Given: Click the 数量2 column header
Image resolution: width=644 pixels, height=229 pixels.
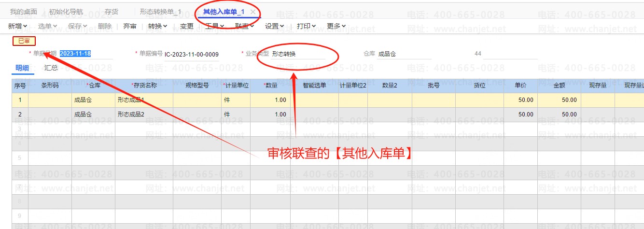Looking at the screenshot, I should coord(390,86).
